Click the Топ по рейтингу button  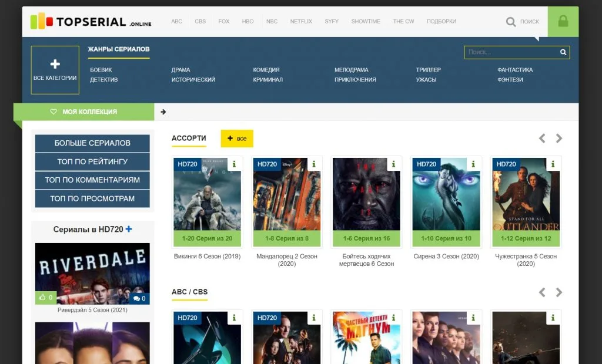[x=92, y=161]
